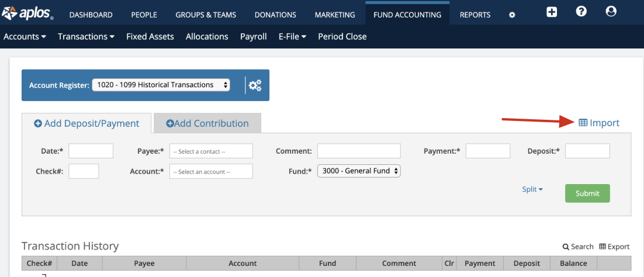
Task: Open the Fund selector showing General Fund
Action: click(359, 171)
